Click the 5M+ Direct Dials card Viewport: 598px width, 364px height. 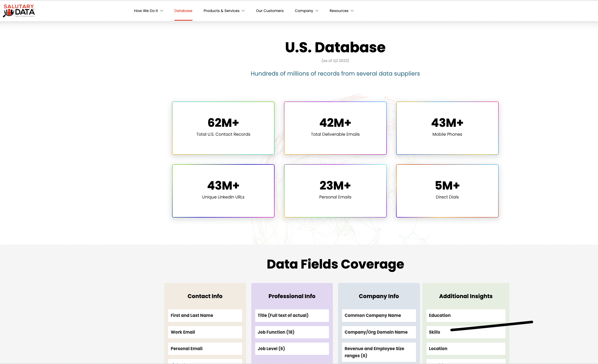click(x=447, y=191)
